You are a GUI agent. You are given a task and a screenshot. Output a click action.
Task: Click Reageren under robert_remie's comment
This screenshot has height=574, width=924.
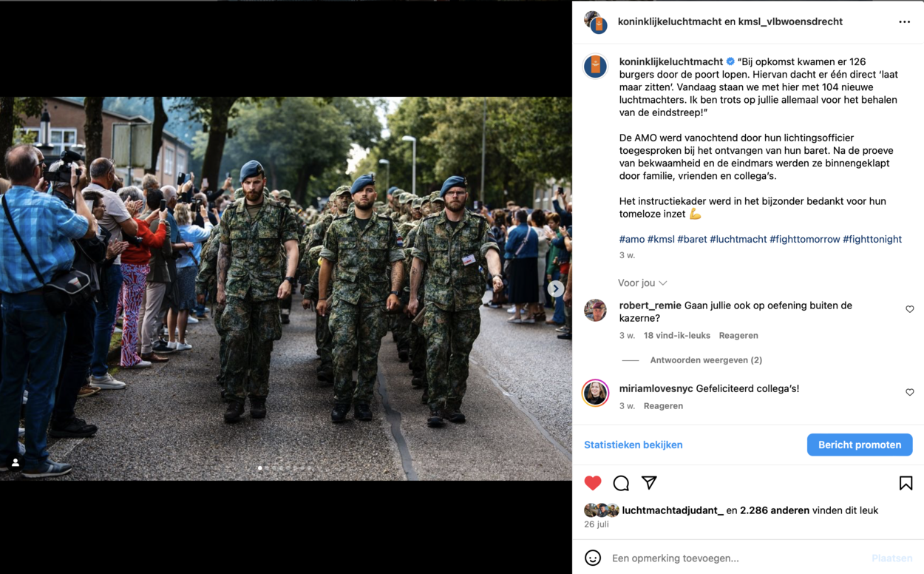738,336
